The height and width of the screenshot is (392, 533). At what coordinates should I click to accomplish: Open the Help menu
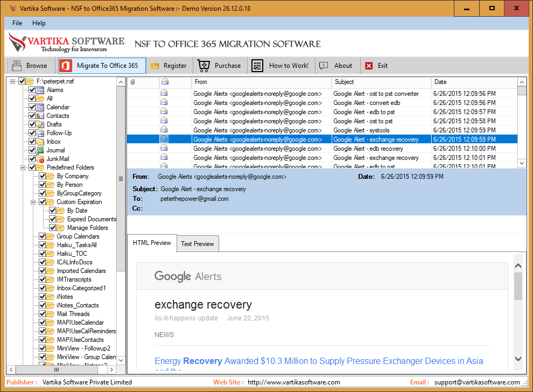coord(39,23)
